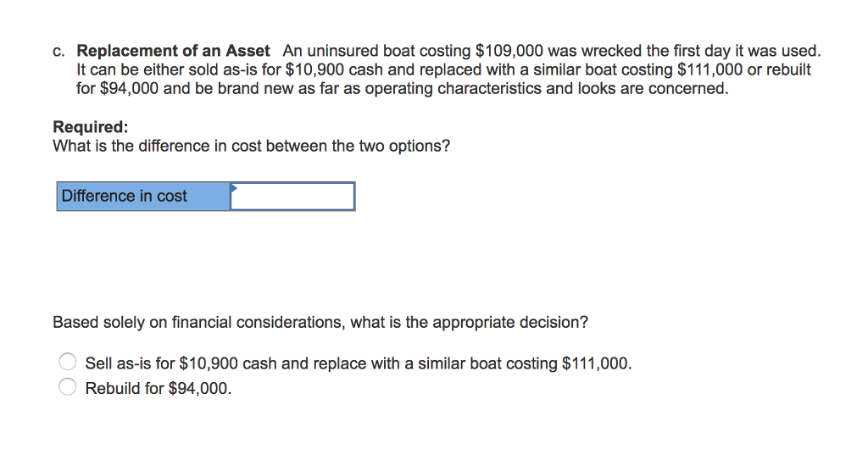Click the $111,000 amount in problem statement
This screenshot has width=868, height=449.
710,70
